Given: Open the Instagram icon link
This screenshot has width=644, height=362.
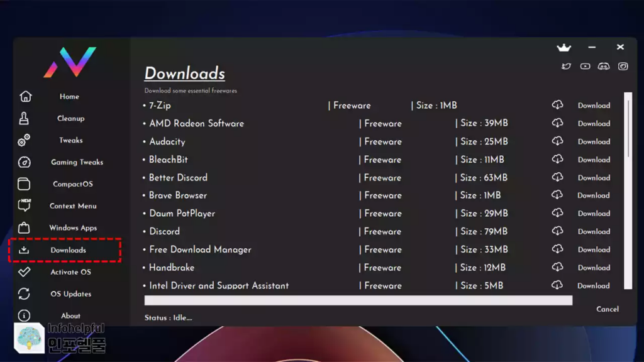Looking at the screenshot, I should (623, 66).
